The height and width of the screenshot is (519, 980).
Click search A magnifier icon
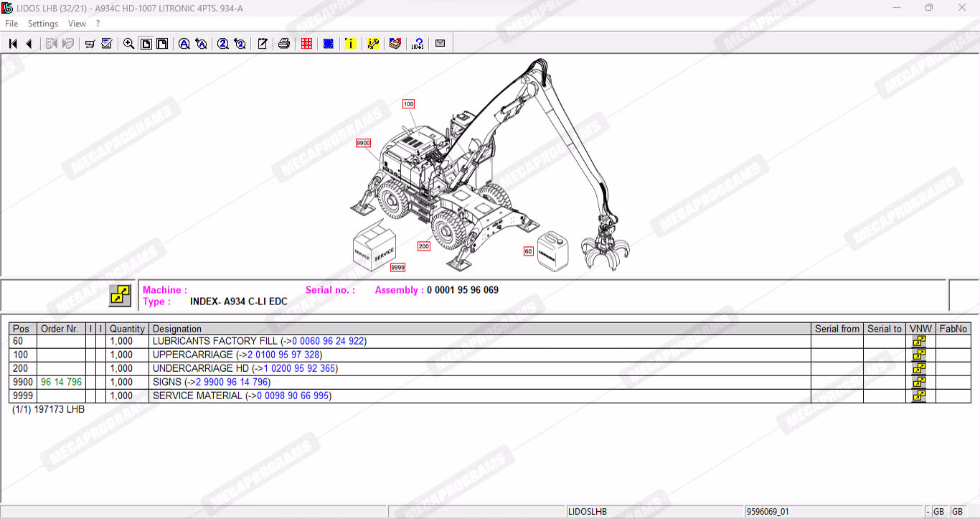(x=184, y=44)
